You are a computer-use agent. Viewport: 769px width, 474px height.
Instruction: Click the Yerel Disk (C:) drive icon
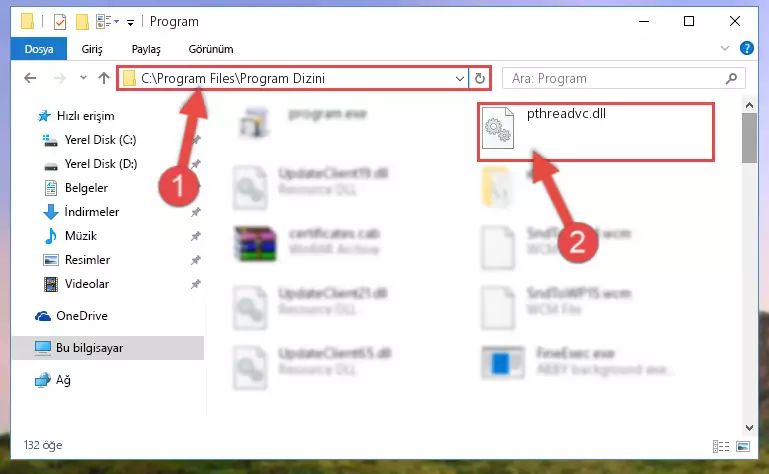click(x=50, y=140)
